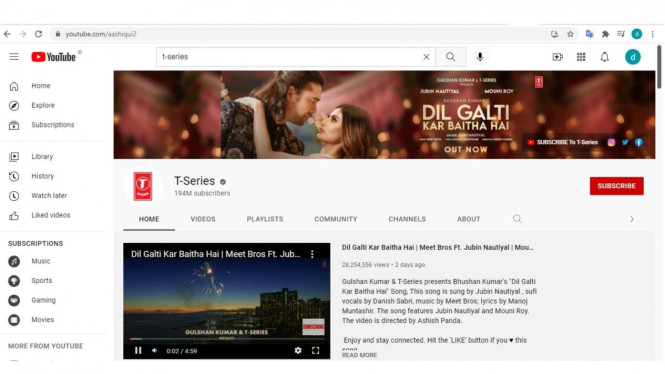Open the YouTube apps grid
This screenshot has width=665, height=374.
click(x=581, y=57)
